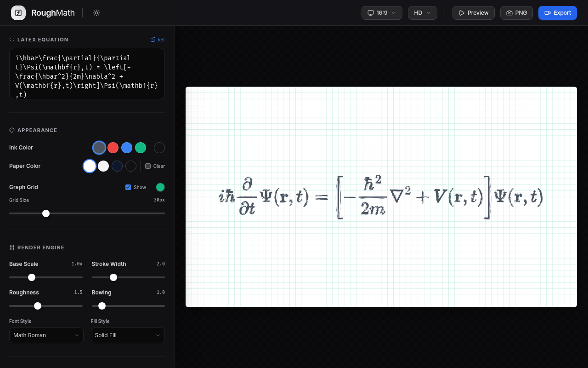Click the '1.5' roughness value

click(79, 293)
